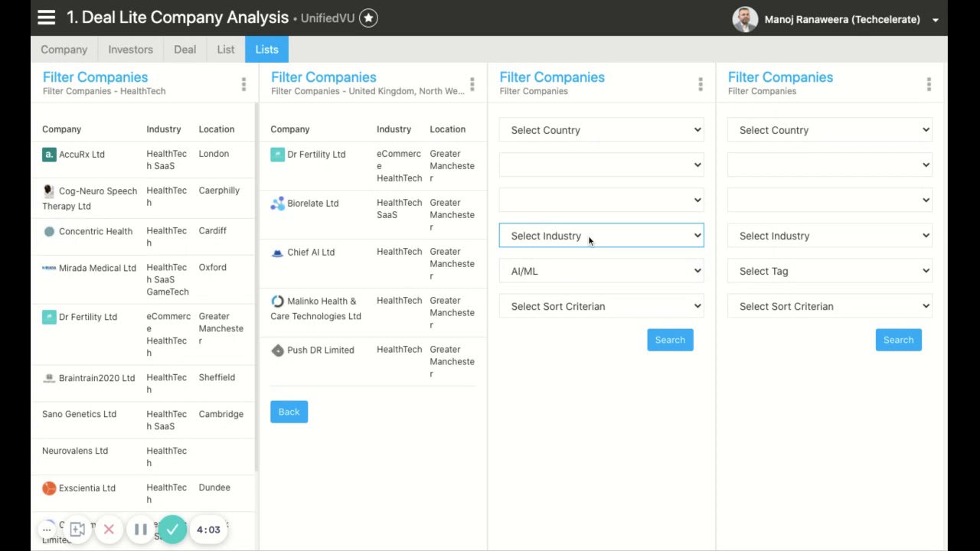Open the hamburger navigation menu

click(46, 18)
